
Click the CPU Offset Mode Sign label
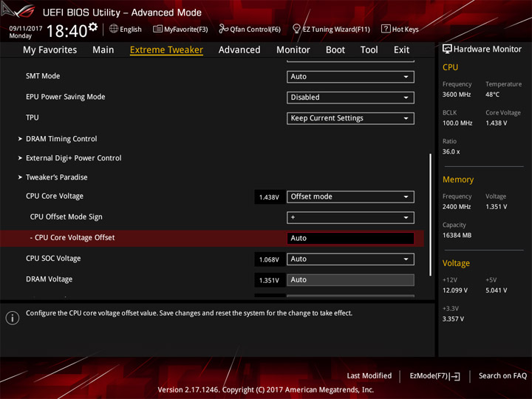click(66, 216)
